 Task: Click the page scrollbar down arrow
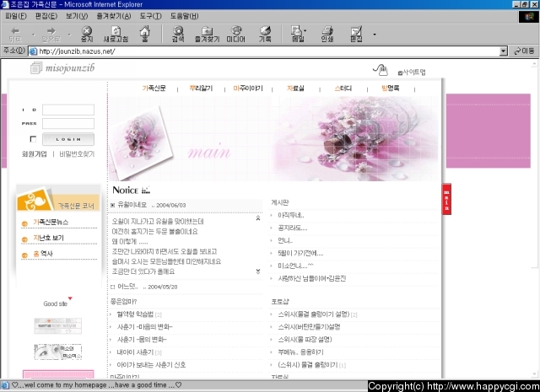click(x=534, y=374)
